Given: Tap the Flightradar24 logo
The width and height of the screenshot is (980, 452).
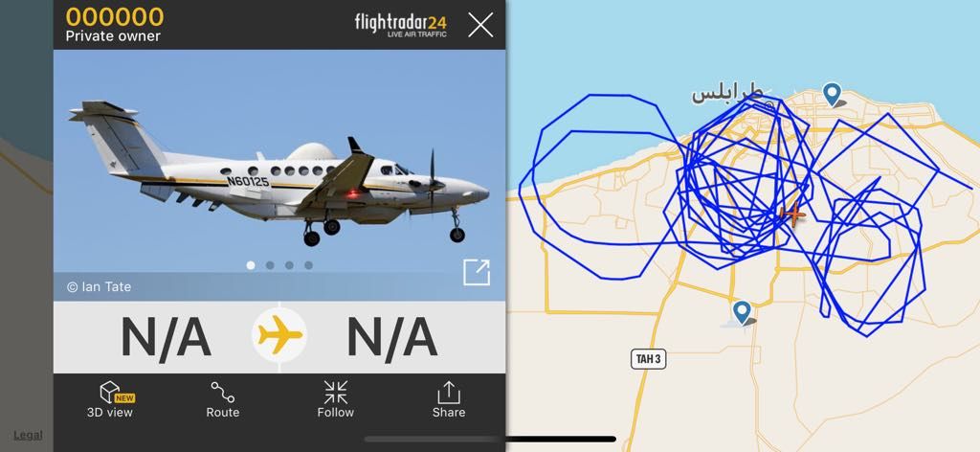Looking at the screenshot, I should (401, 25).
